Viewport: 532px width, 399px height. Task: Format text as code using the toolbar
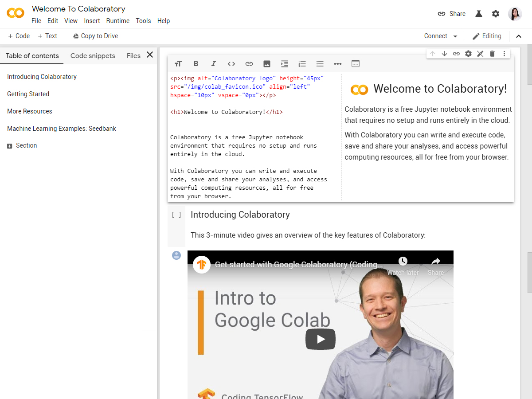(231, 64)
